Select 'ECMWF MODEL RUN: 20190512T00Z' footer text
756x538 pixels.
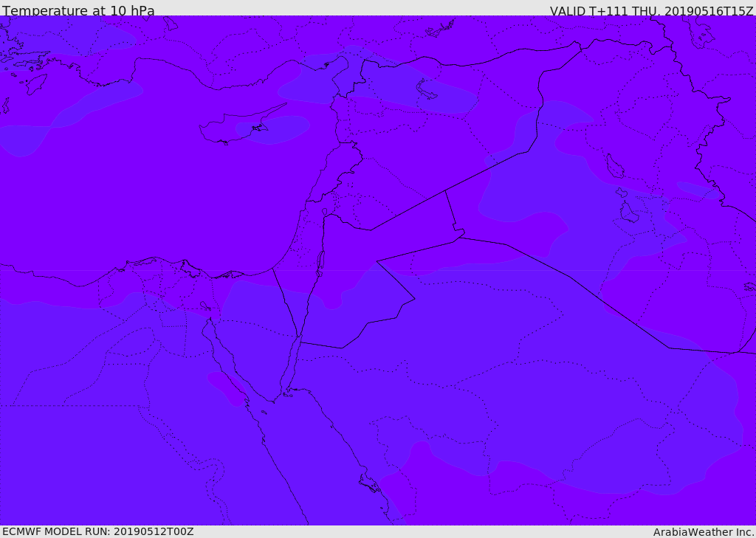[x=98, y=531]
